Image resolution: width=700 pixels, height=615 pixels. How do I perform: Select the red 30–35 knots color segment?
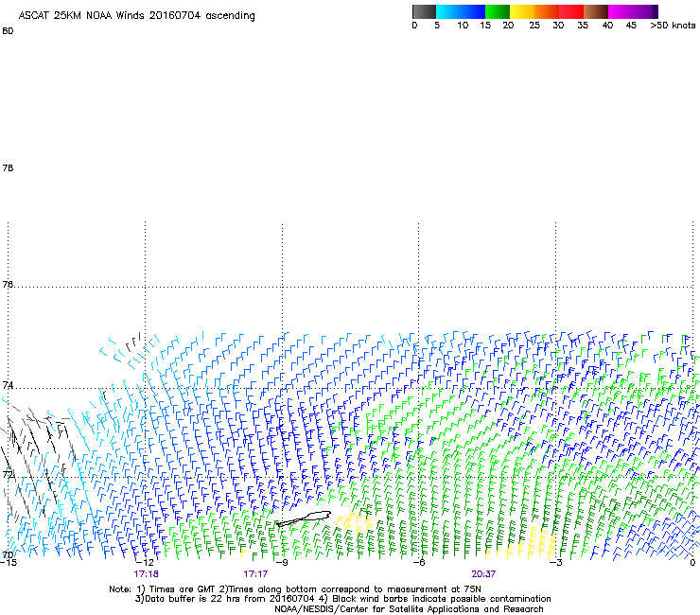pyautogui.click(x=571, y=11)
